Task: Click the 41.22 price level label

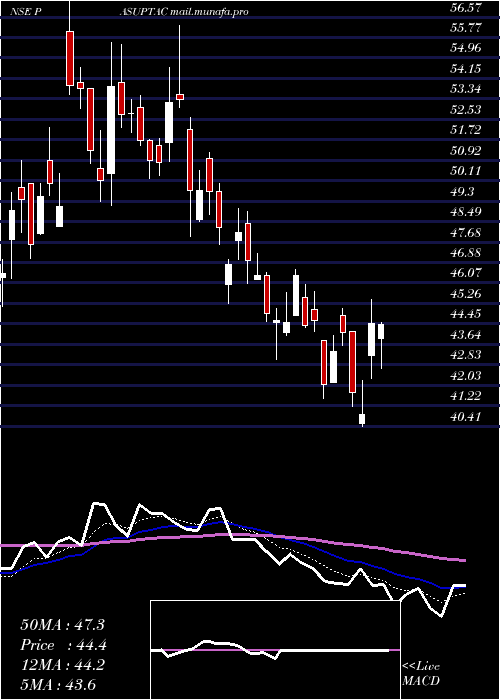Action: click(467, 396)
